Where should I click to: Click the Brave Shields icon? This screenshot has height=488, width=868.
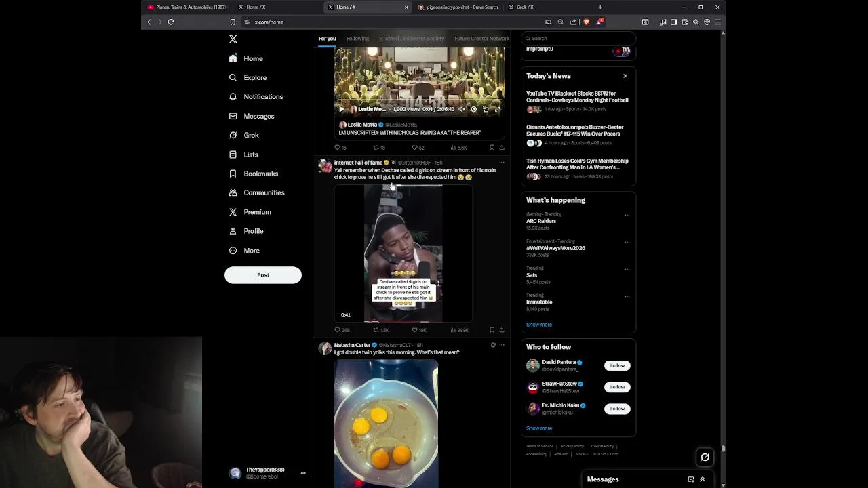coord(587,22)
